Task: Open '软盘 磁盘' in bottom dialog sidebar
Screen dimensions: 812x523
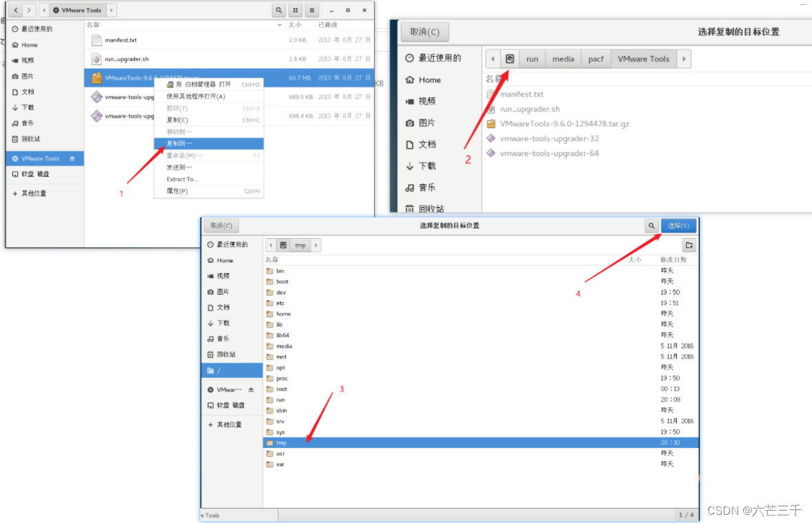Action: coord(233,405)
